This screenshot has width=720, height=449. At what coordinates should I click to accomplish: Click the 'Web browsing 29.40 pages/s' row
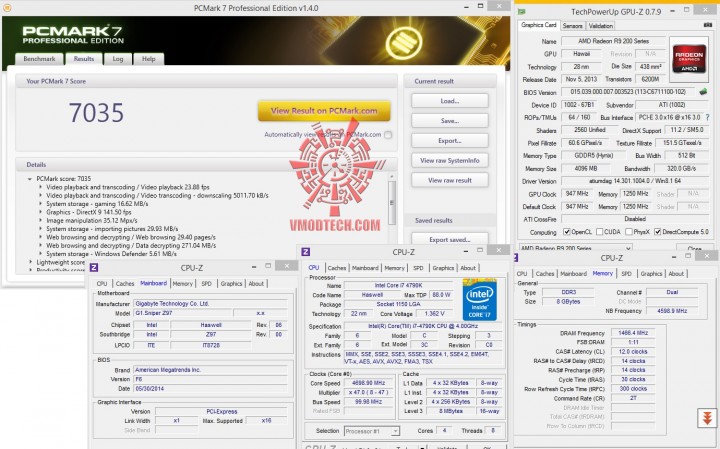tap(131, 237)
